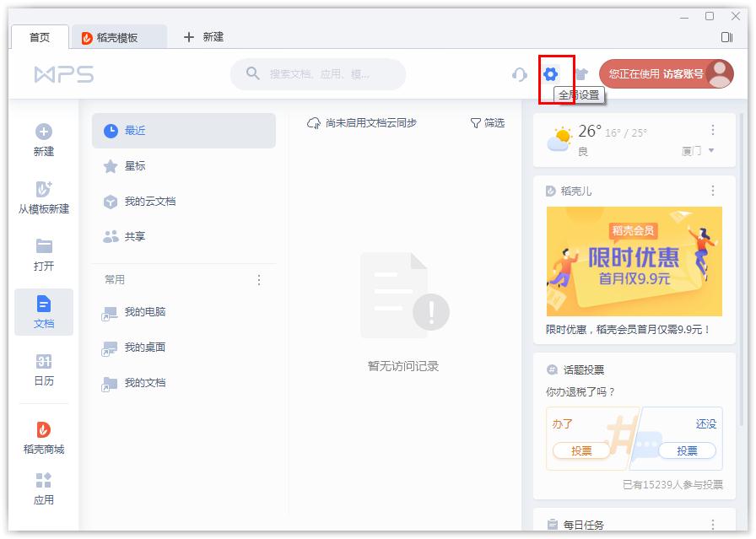Click the skin/theme shirt icon
Image resolution: width=756 pixels, height=539 pixels.
(582, 74)
